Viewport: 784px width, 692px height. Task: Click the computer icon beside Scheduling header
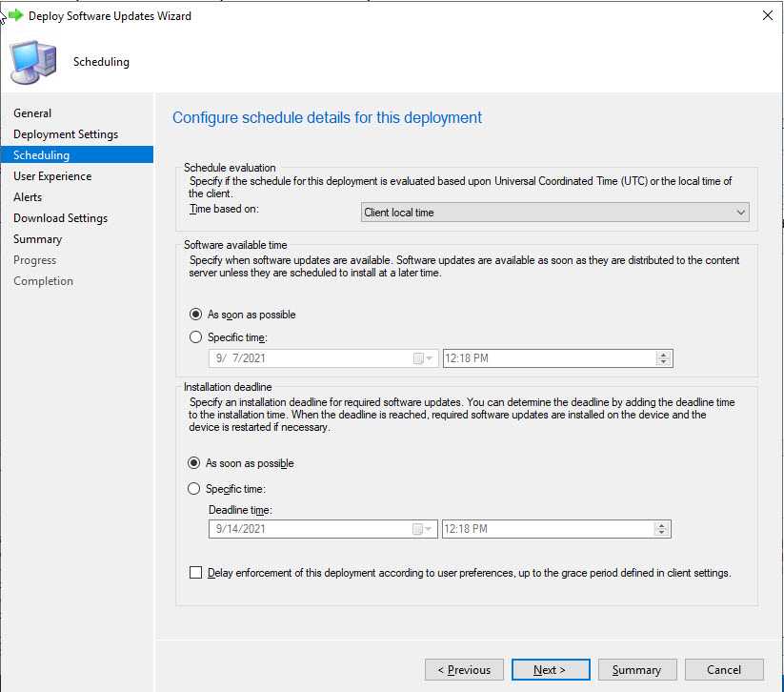pos(32,62)
